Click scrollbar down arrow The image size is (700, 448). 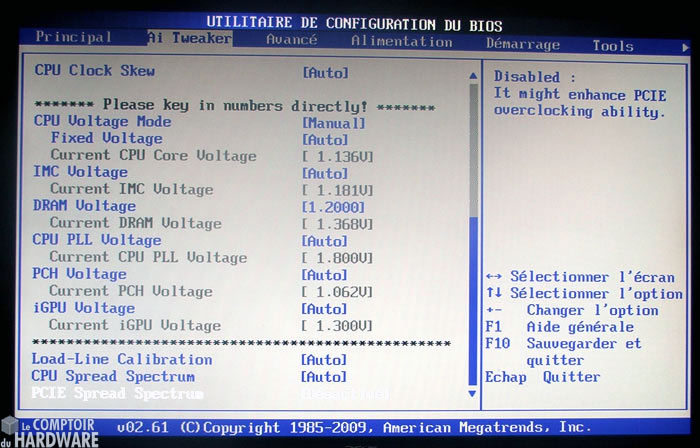[472, 394]
